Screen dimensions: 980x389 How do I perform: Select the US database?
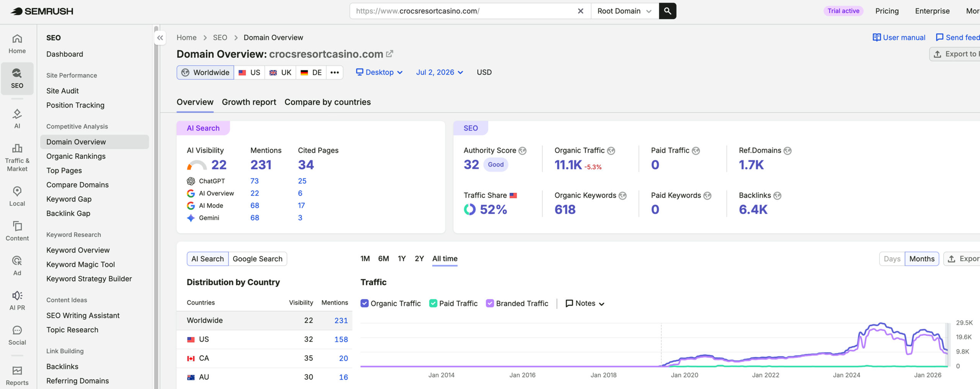[249, 72]
